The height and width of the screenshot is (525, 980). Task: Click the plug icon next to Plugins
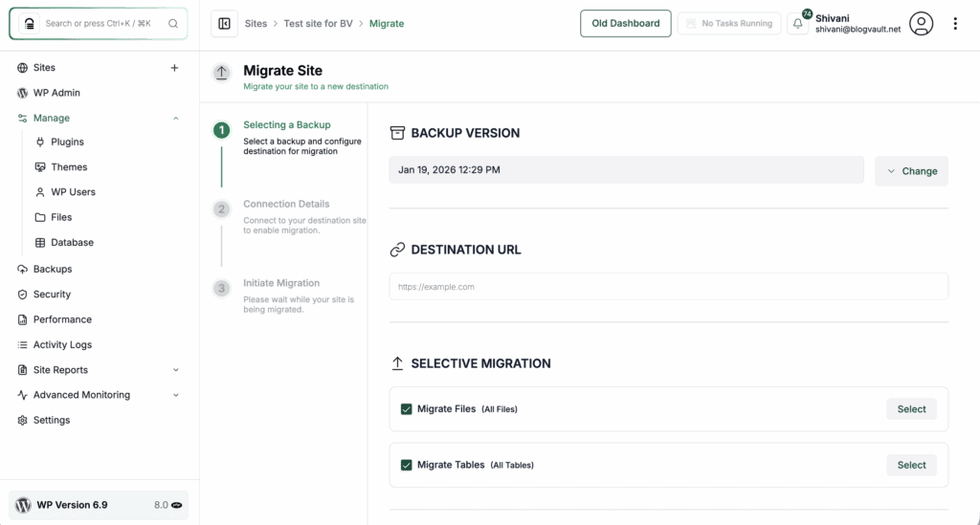pyautogui.click(x=40, y=142)
